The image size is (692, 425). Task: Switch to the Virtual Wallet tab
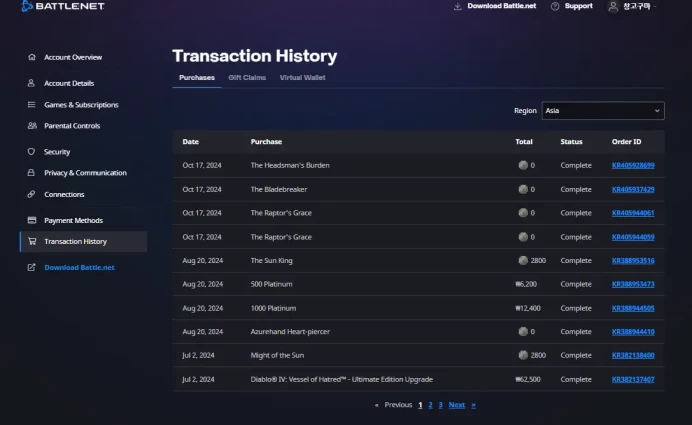coord(302,78)
